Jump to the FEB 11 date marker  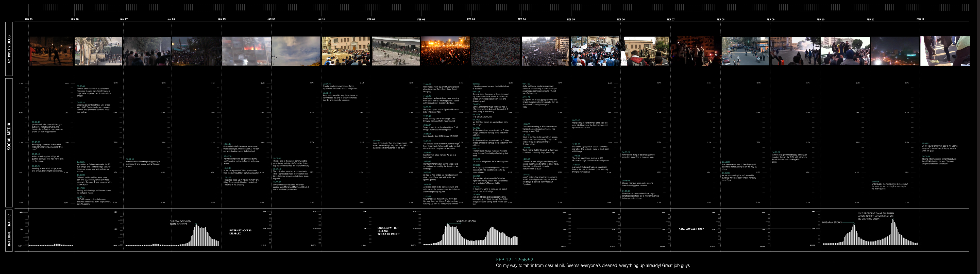870,19
